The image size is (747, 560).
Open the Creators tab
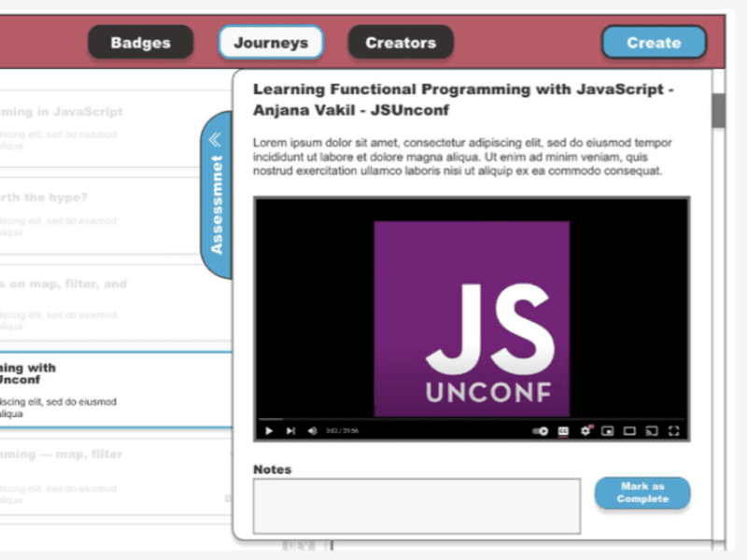[x=401, y=42]
